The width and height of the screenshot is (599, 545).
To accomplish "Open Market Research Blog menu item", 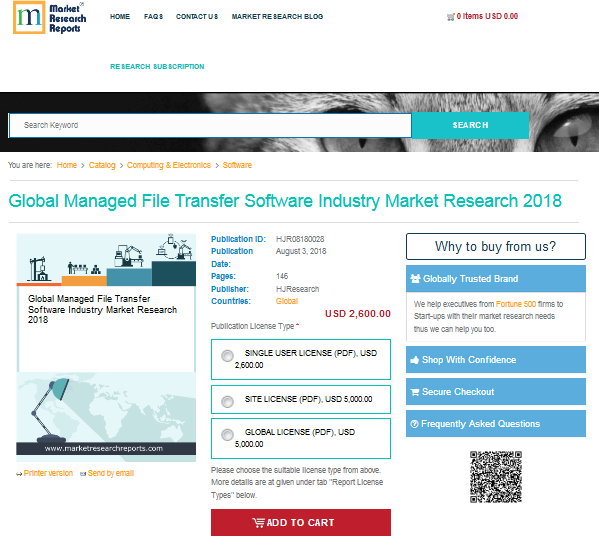I will pyautogui.click(x=277, y=17).
